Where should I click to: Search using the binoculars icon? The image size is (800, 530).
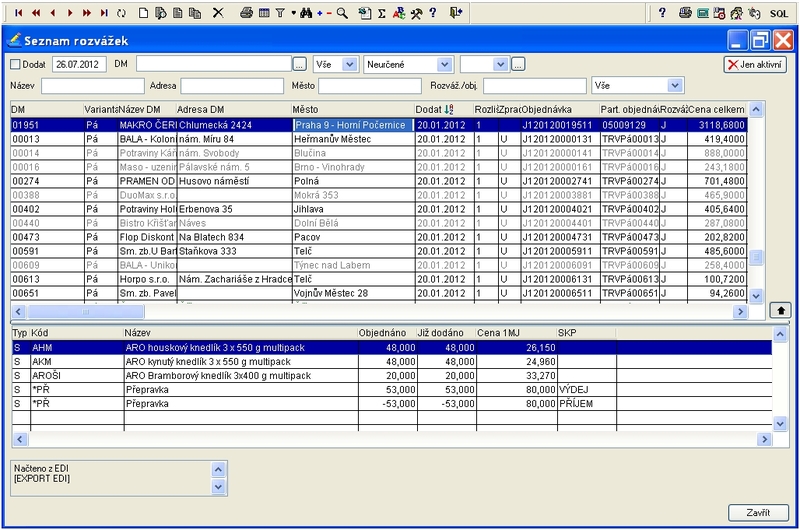(304, 12)
